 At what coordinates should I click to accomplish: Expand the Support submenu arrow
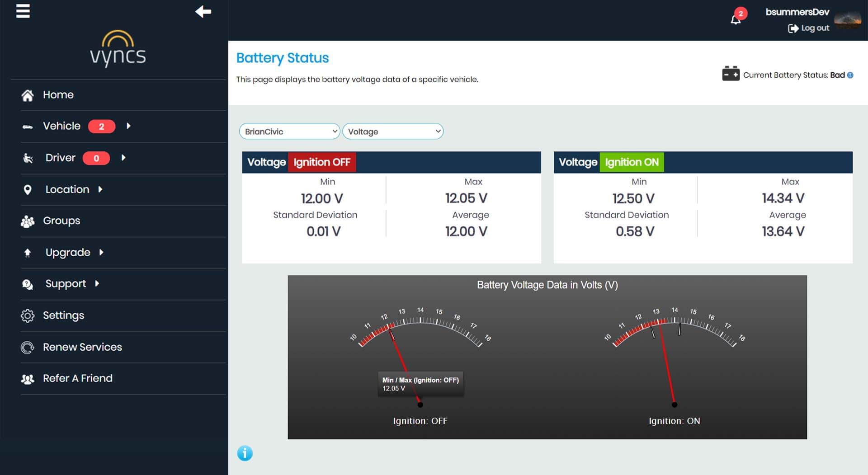pos(97,283)
